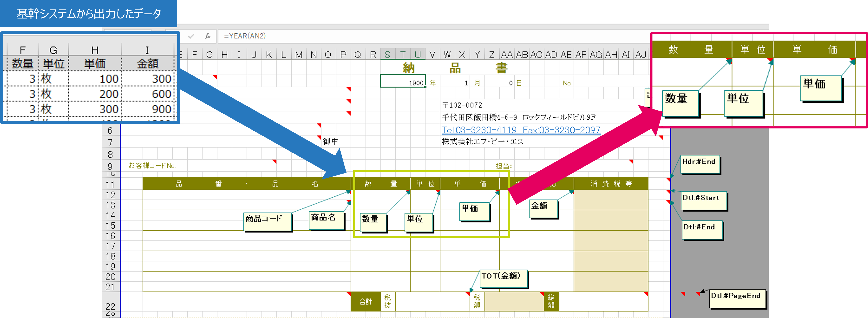Select column header M
The height and width of the screenshot is (318, 868).
point(299,54)
